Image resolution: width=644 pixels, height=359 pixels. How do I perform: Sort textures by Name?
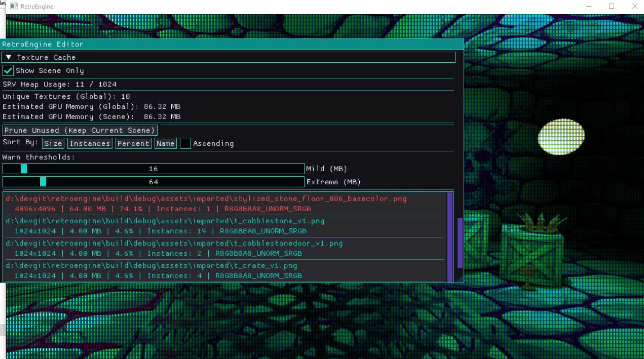pos(165,143)
